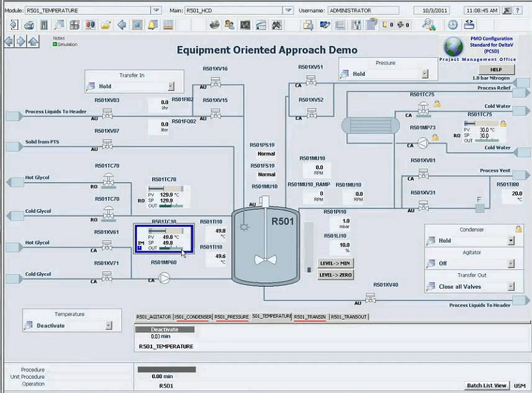Open the R501MP73 pump faceplate
532x393 pixels.
point(423,142)
